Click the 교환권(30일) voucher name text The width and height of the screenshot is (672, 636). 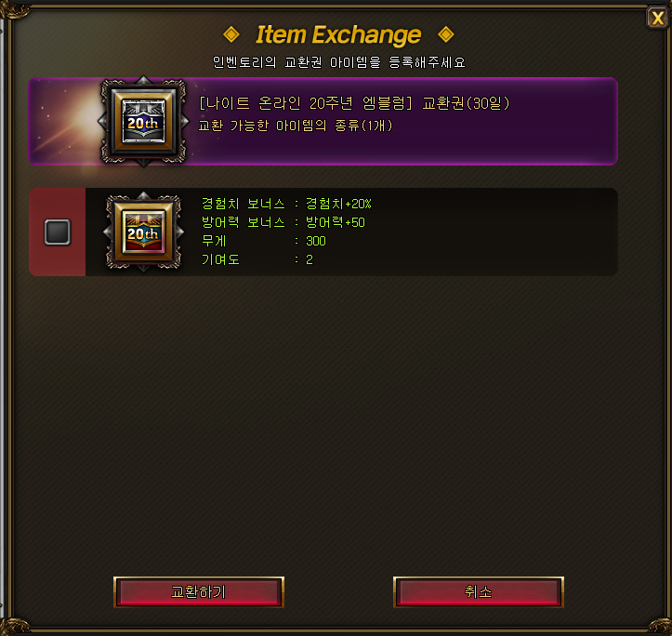[x=466, y=103]
